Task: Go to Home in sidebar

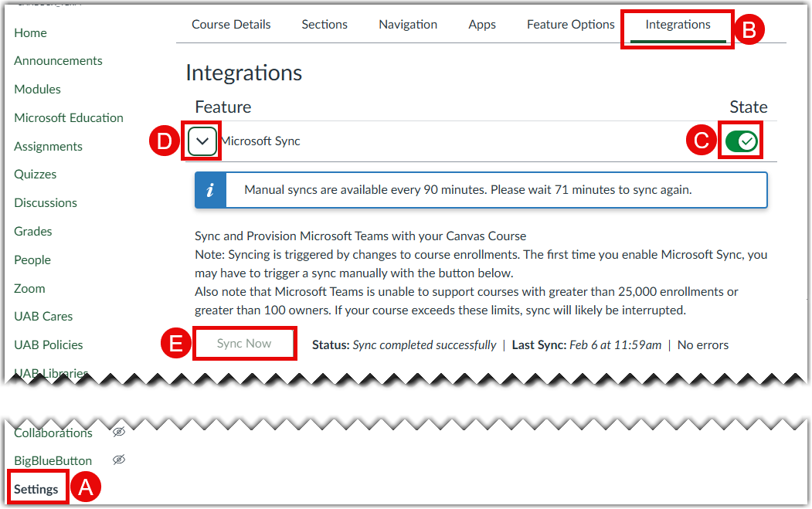Action: click(30, 32)
